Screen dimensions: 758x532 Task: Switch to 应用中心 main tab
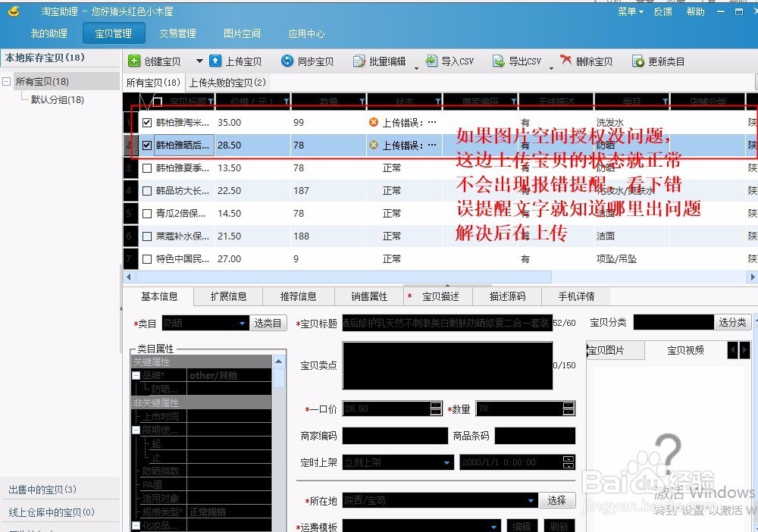pos(306,33)
